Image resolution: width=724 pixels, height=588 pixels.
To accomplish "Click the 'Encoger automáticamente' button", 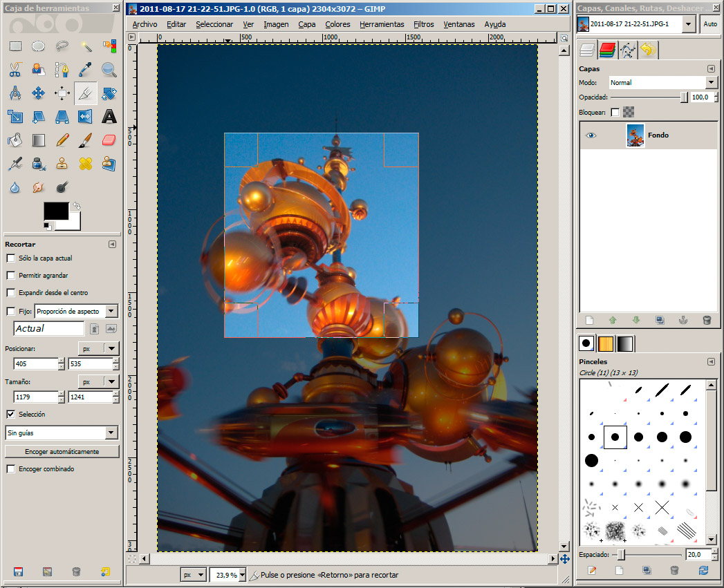I will coord(62,451).
